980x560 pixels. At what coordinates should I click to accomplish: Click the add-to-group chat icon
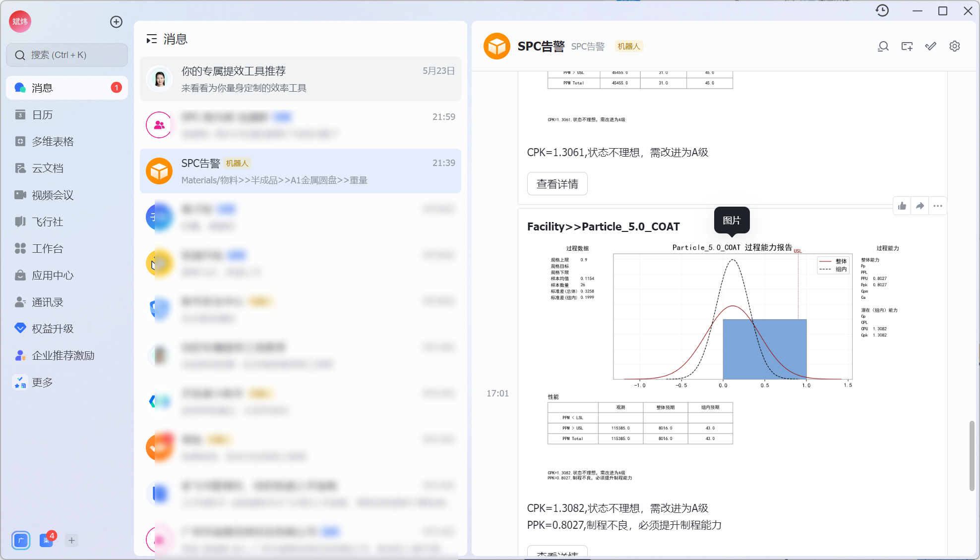[907, 47]
